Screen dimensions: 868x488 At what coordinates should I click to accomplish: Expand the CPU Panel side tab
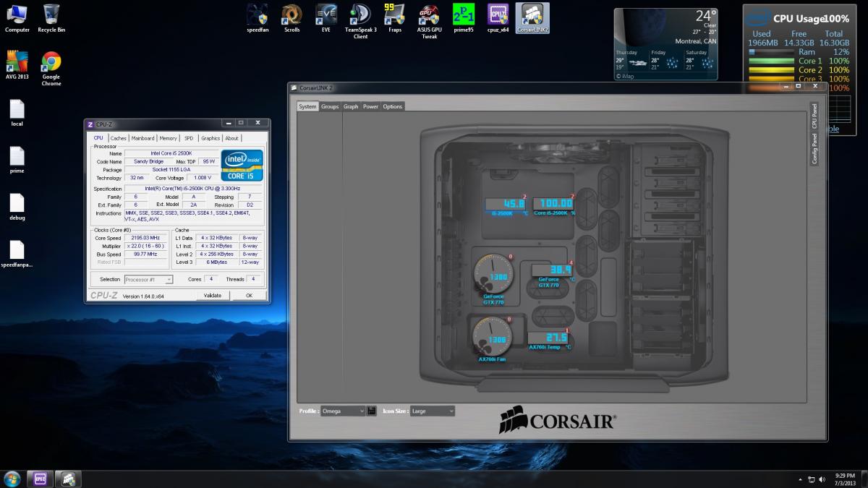click(814, 116)
